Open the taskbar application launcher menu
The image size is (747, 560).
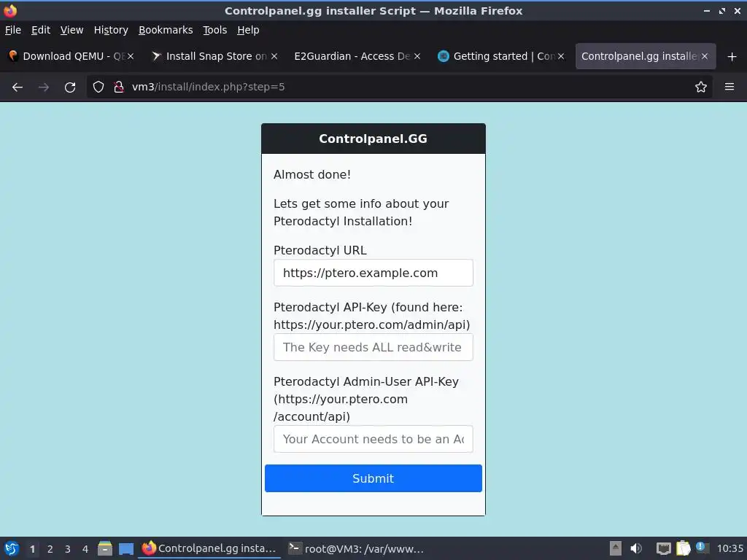point(12,548)
